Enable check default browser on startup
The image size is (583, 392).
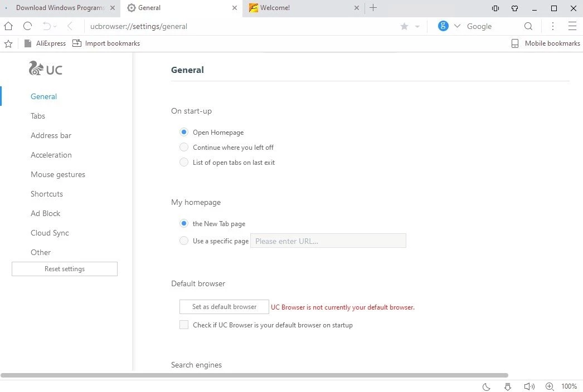[184, 325]
